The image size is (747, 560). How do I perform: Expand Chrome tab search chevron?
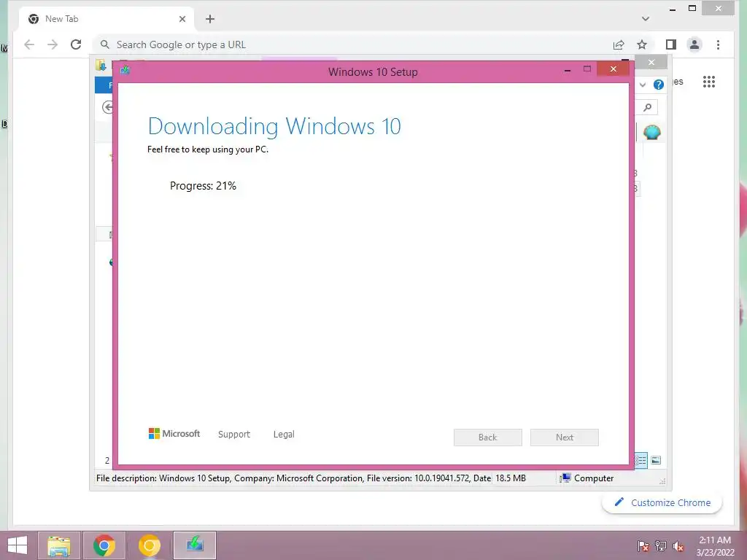click(x=646, y=19)
